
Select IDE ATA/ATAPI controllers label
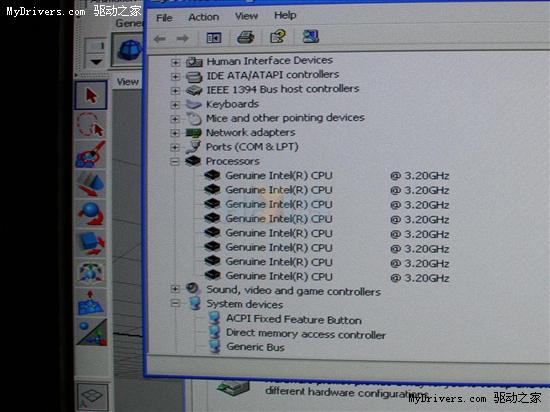[273, 75]
